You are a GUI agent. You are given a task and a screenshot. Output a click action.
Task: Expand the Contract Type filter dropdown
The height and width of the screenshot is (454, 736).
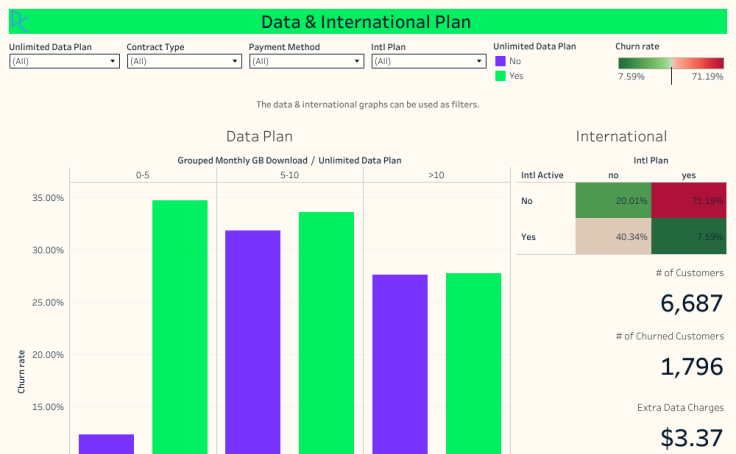(184, 61)
